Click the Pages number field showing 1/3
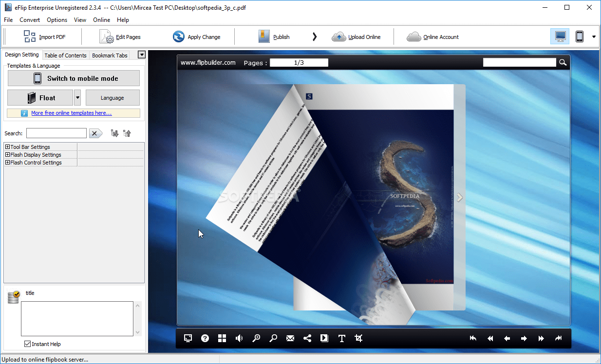601x364 pixels. pos(299,63)
